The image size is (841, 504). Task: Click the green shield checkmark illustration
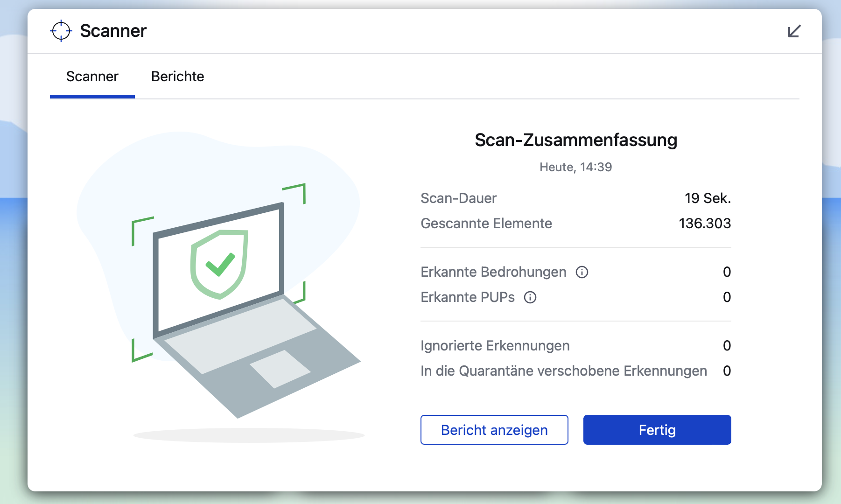pos(219,264)
